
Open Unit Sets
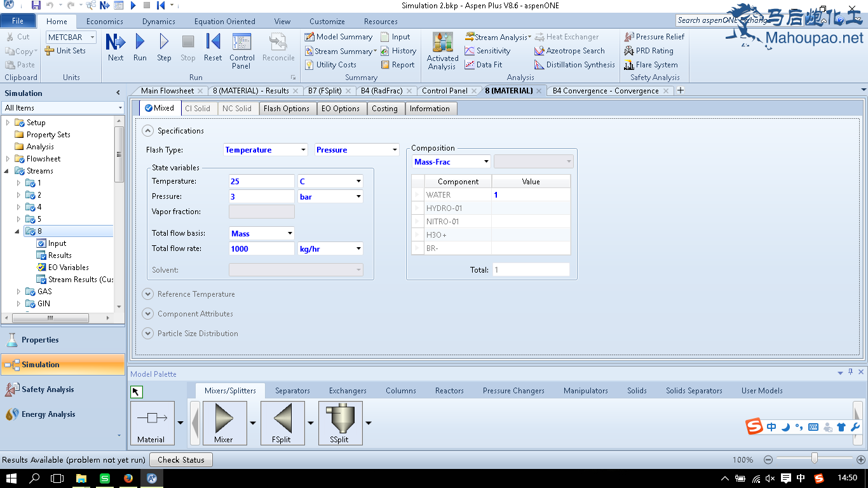pos(65,51)
